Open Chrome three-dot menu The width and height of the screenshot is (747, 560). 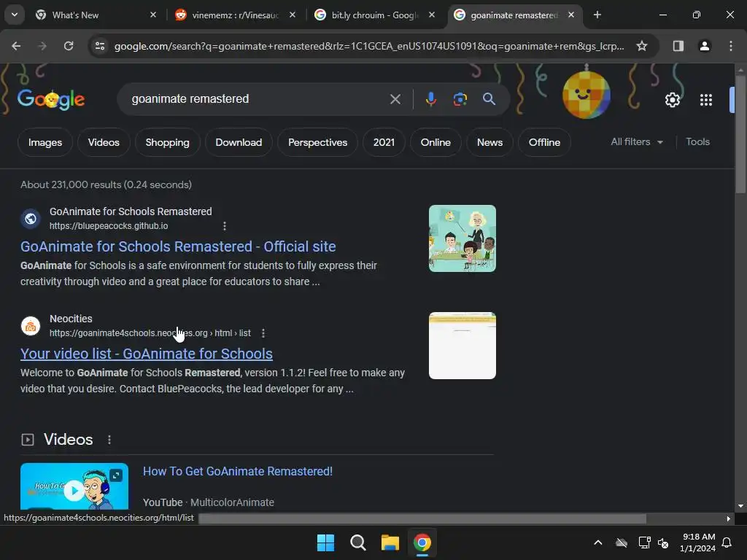pyautogui.click(x=730, y=46)
